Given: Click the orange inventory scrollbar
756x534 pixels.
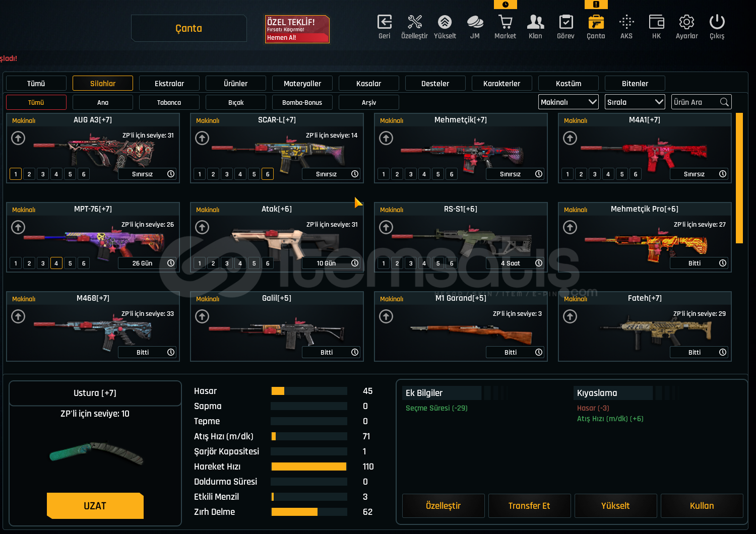Looking at the screenshot, I should [x=739, y=178].
